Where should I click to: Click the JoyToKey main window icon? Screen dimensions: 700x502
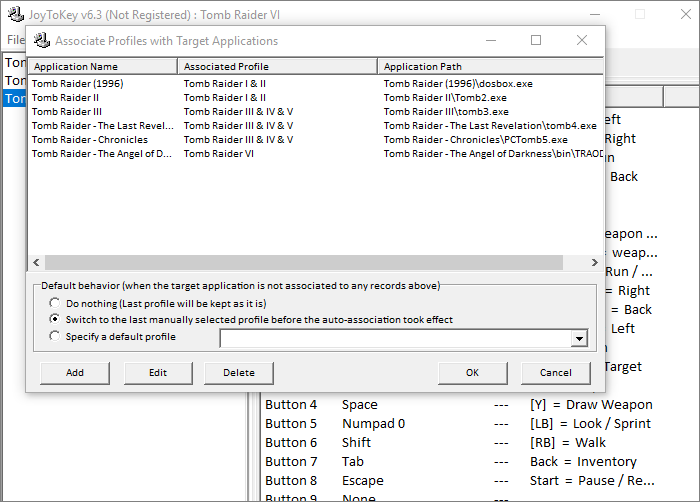[x=15, y=15]
